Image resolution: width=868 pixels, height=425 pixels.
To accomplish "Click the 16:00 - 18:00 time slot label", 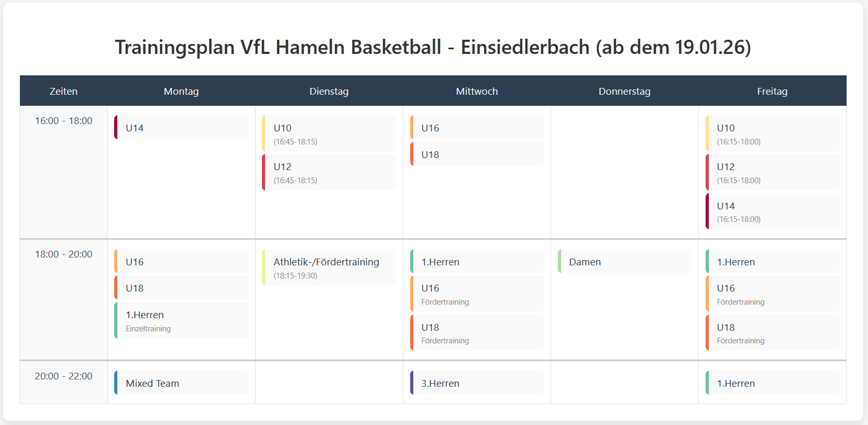I will [x=63, y=121].
